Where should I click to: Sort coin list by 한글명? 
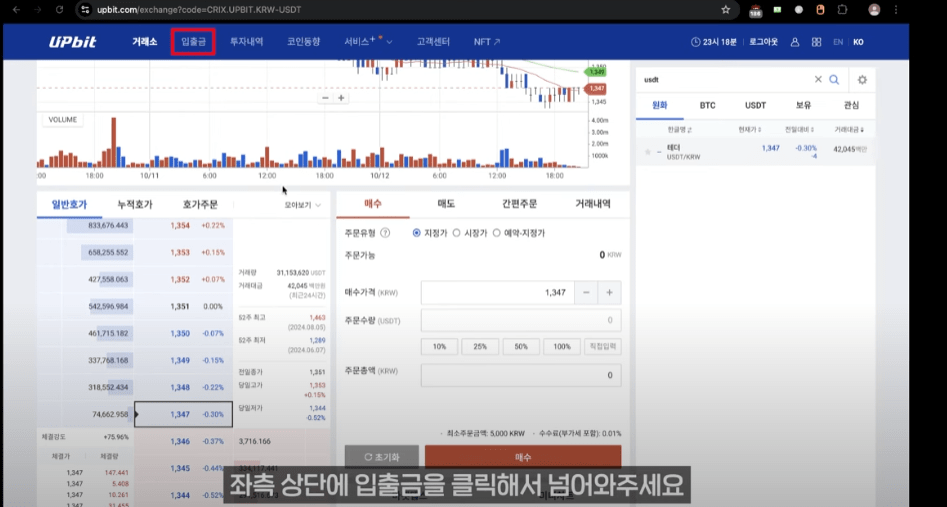click(x=680, y=130)
